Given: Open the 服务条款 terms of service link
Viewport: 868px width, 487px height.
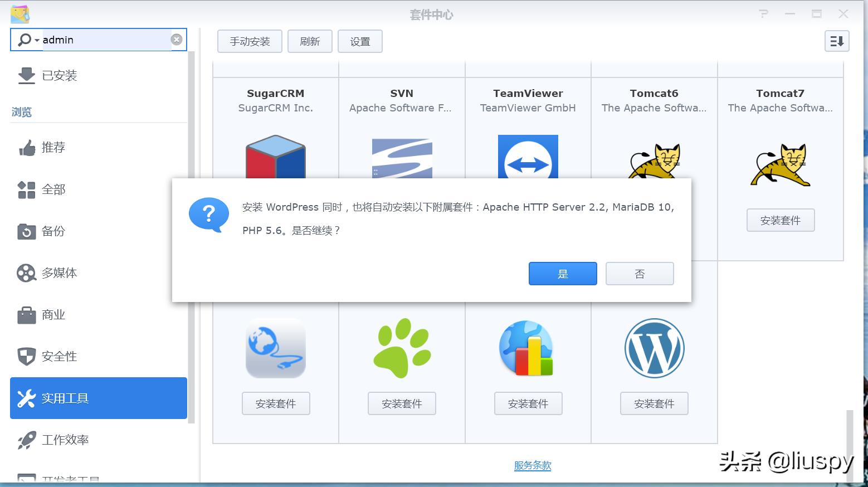Looking at the screenshot, I should (533, 465).
